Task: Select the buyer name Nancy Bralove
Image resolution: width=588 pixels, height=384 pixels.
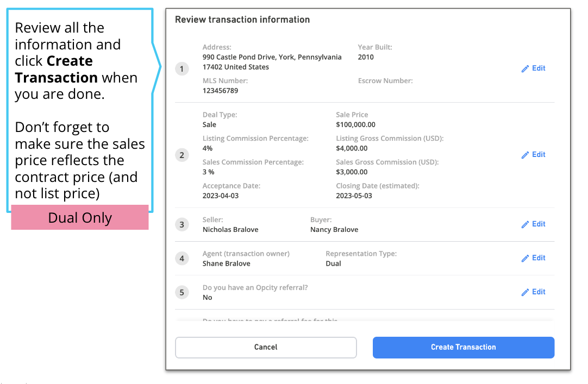Action: coord(334,230)
